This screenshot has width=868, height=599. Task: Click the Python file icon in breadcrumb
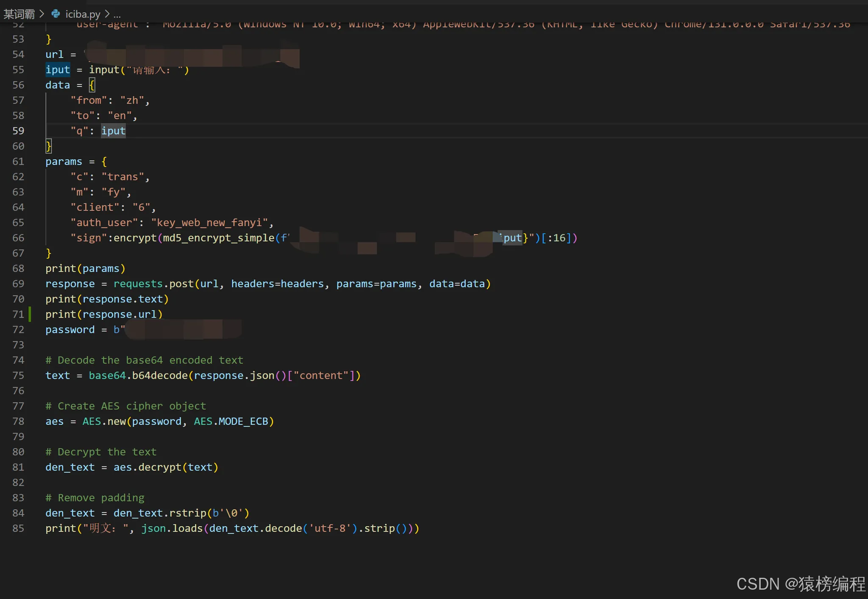(56, 14)
